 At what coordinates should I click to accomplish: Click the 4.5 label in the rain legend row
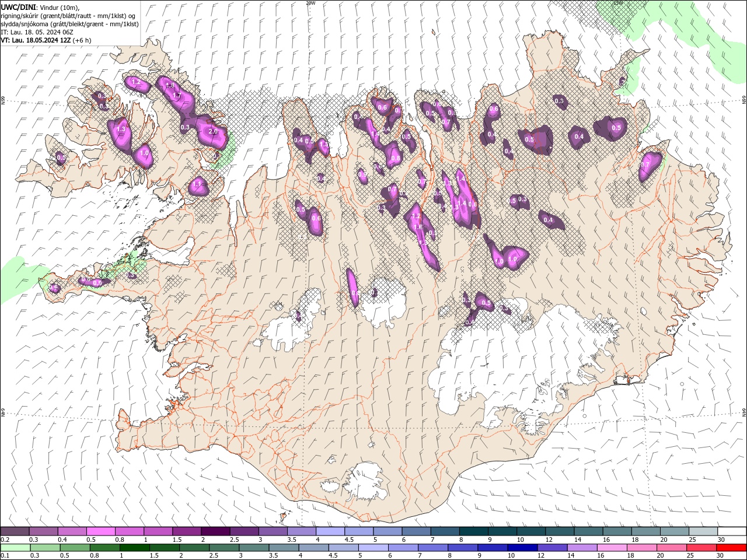(x=332, y=556)
